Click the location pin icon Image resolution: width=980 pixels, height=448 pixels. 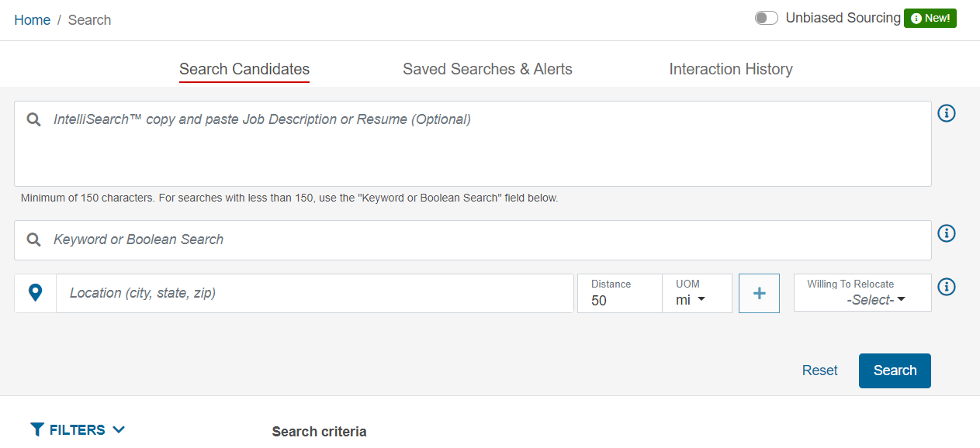(35, 293)
